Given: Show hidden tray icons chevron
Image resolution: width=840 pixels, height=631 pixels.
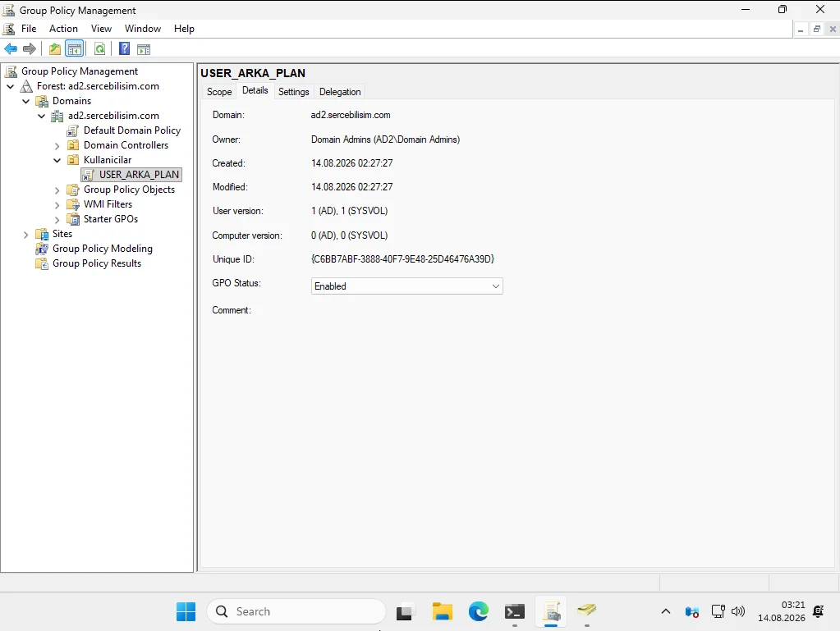Looking at the screenshot, I should coord(665,611).
